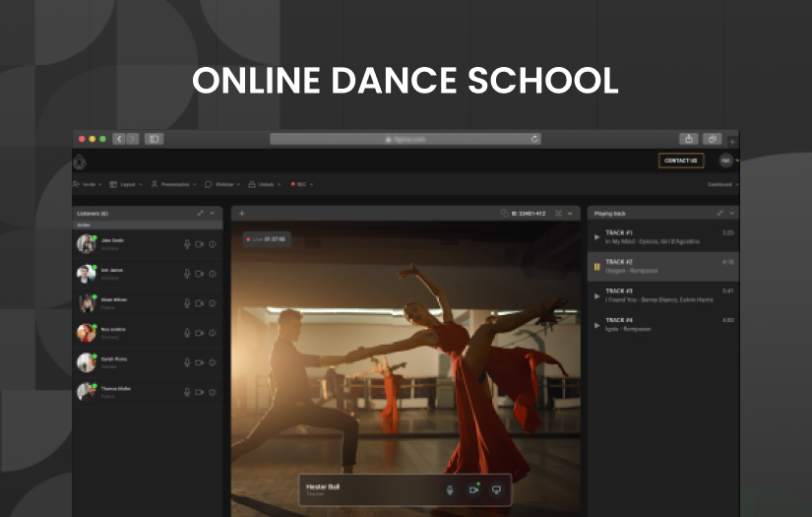This screenshot has width=812, height=517.
Task: Open the Layout menu
Action: point(125,184)
